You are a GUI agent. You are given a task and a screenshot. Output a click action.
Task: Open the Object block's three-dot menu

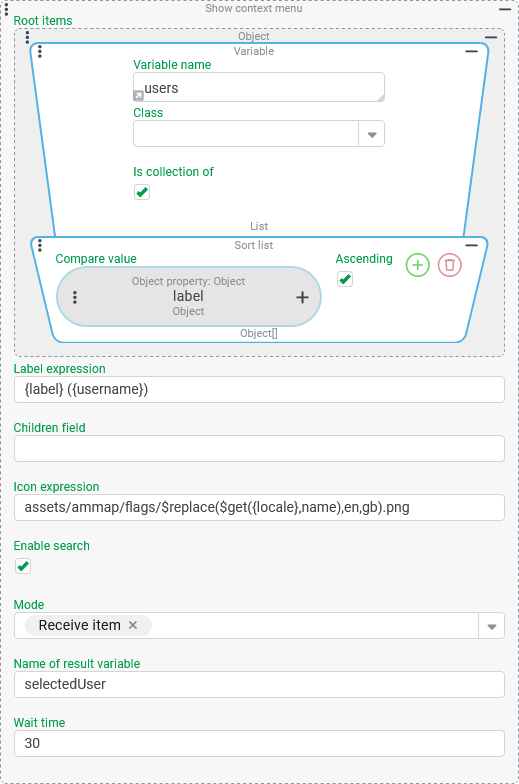click(x=27, y=36)
